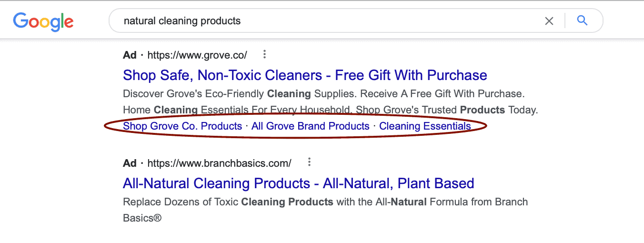Click the Basics® text ending the description
The width and height of the screenshot is (644, 243).
[x=142, y=218]
